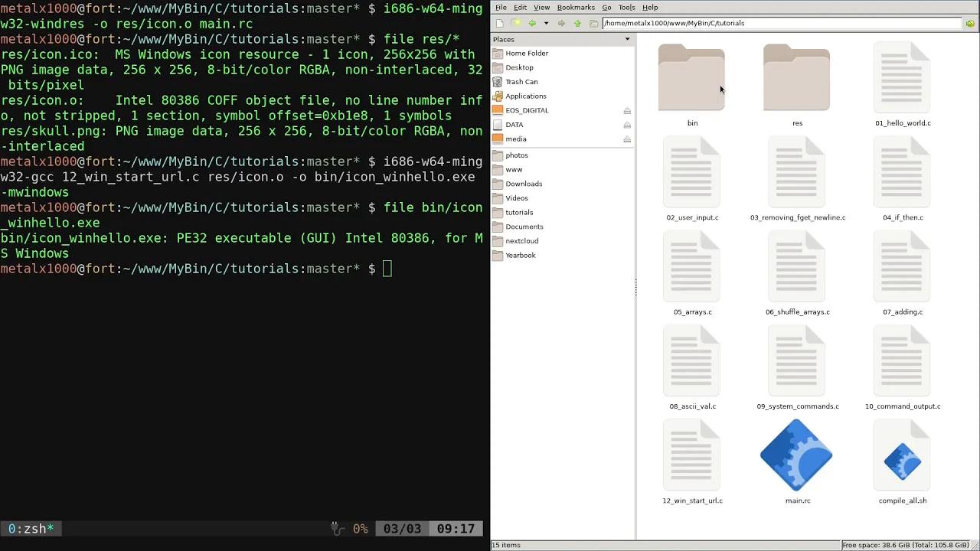This screenshot has width=980, height=551.
Task: Open the View menu
Action: coord(541,8)
